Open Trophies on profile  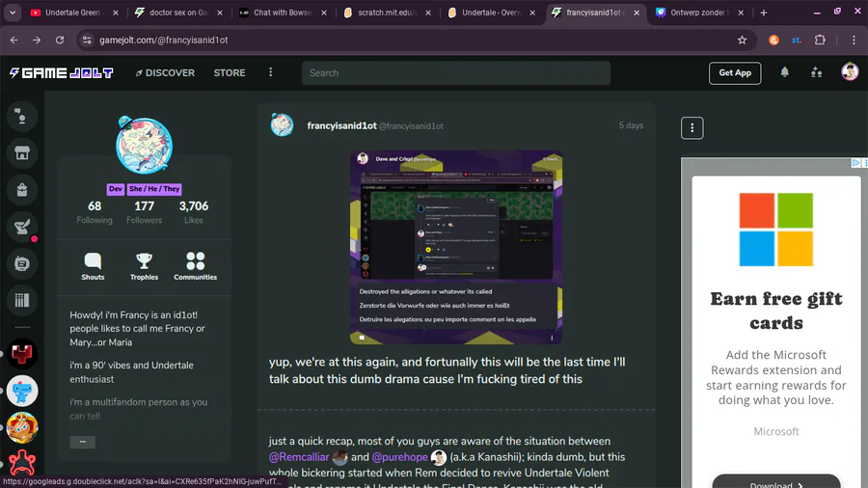pos(144,267)
